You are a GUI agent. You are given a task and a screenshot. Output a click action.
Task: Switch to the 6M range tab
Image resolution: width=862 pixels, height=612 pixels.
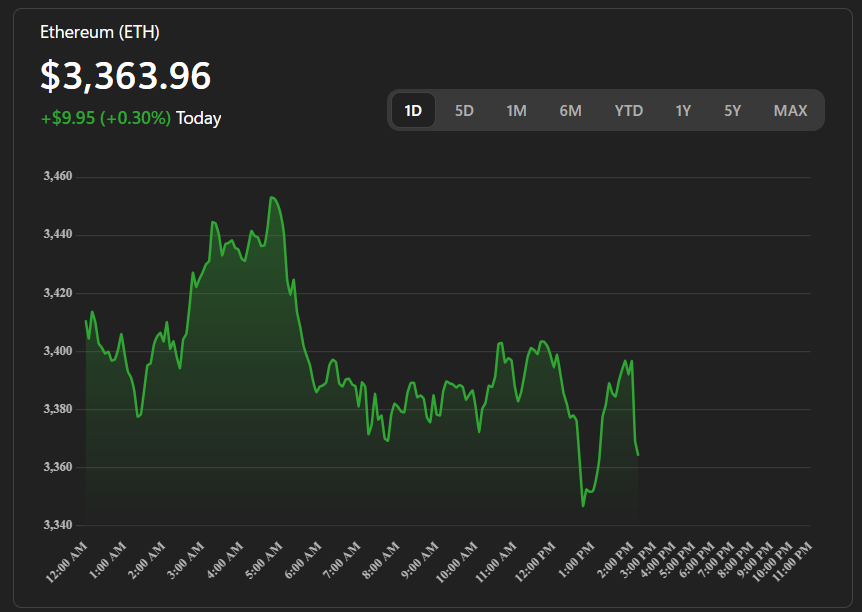[570, 110]
